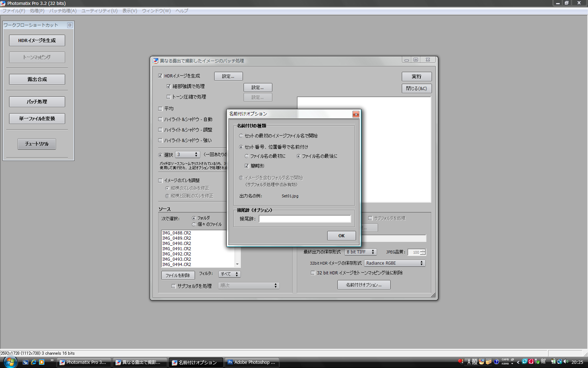Click the language bar help icon

[x=496, y=362]
